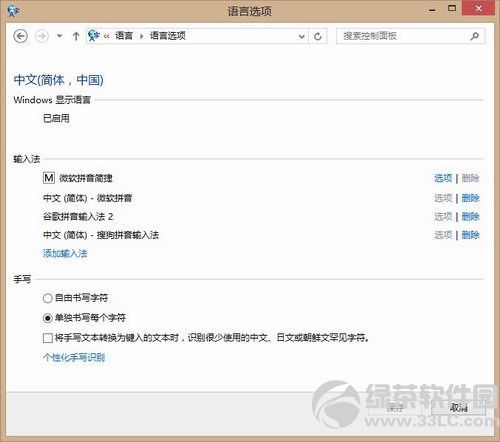Minimize the 语言选项 window
This screenshot has width=500, height=442.
[x=432, y=9]
